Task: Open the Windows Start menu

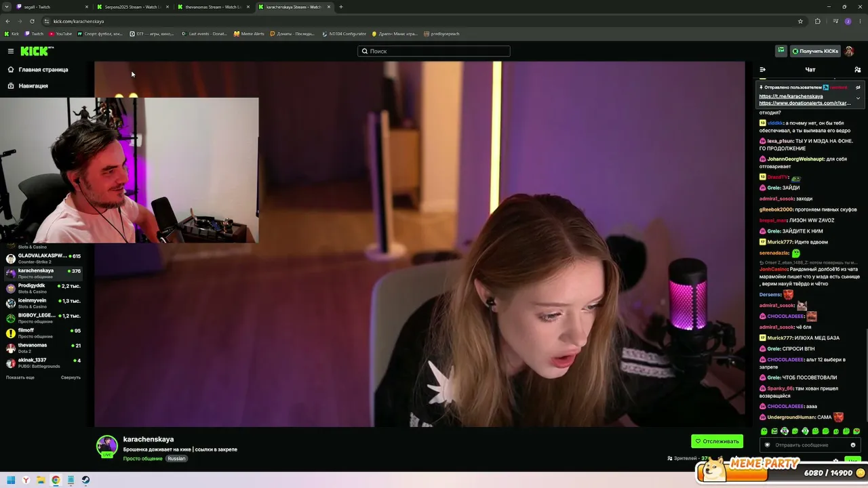Action: coord(11,481)
